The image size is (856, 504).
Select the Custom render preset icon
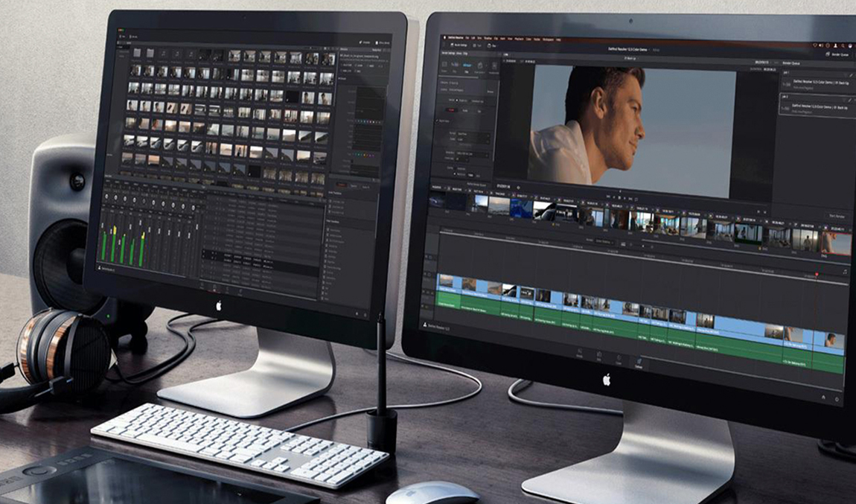(x=444, y=65)
